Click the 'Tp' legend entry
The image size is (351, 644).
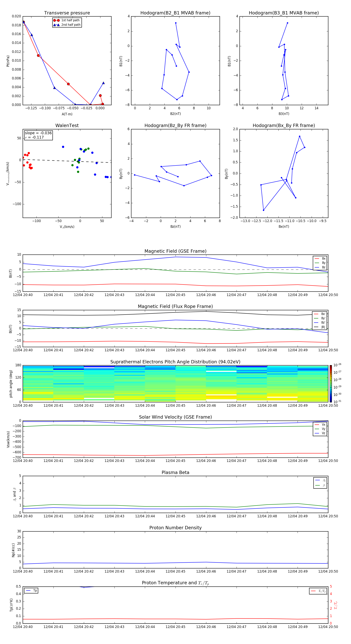(x=31, y=591)
